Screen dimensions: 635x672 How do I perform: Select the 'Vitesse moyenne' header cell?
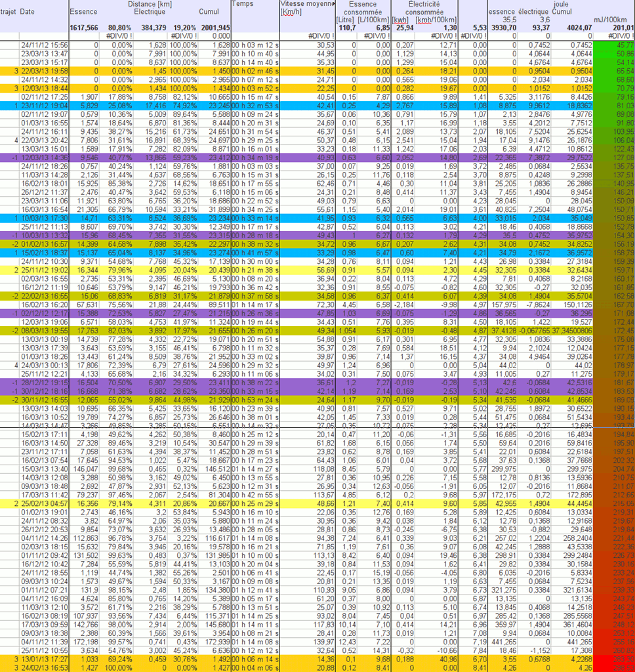(x=307, y=4)
